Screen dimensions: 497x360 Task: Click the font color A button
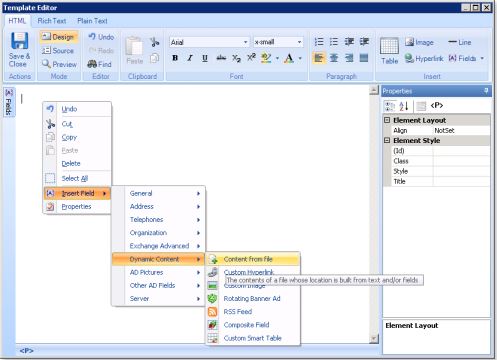pos(289,58)
